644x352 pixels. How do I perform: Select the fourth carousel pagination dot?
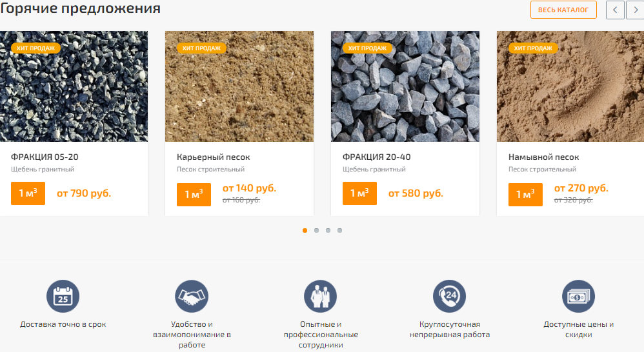339,231
